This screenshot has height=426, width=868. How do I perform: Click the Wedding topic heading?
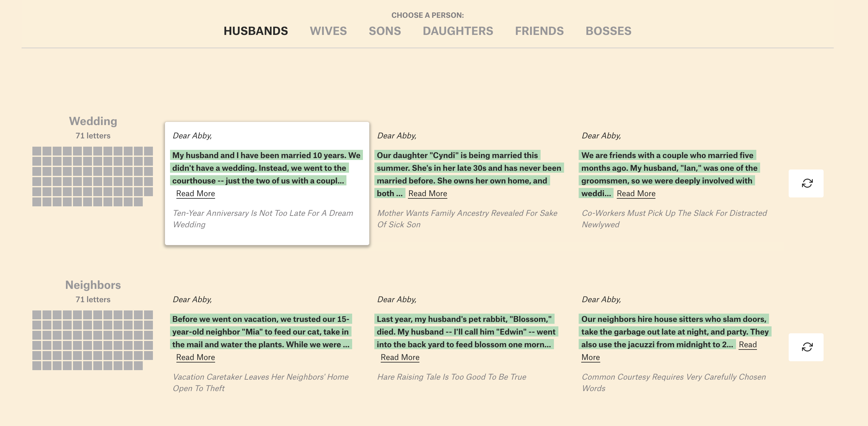tap(93, 121)
